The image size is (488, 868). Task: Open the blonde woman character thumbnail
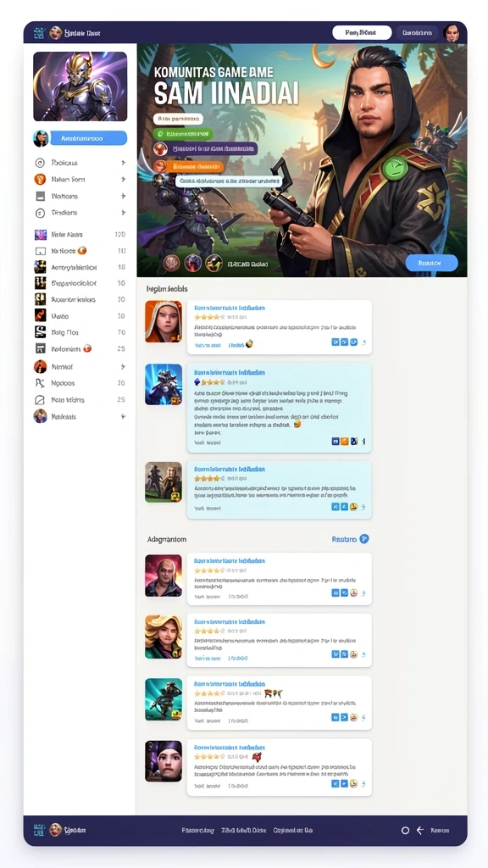coord(164,637)
